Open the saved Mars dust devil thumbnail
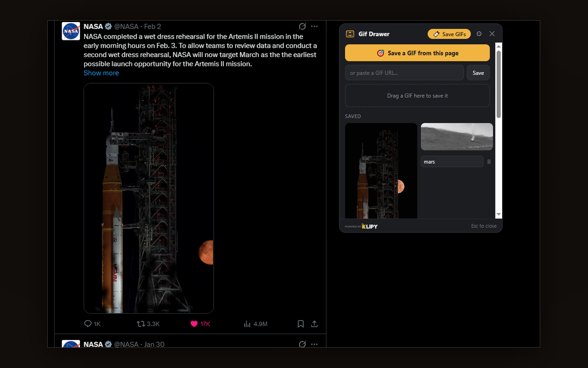 click(x=457, y=137)
